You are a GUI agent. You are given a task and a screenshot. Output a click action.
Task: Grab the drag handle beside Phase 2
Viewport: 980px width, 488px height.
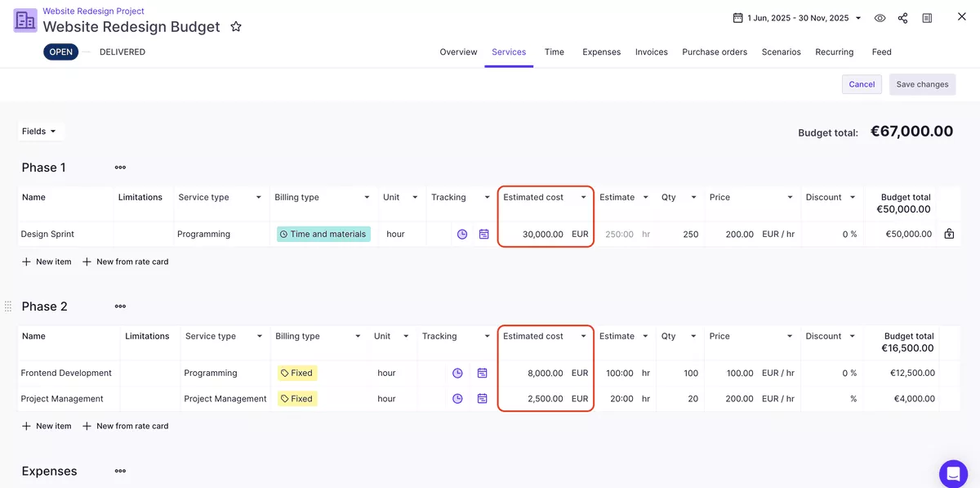8,307
